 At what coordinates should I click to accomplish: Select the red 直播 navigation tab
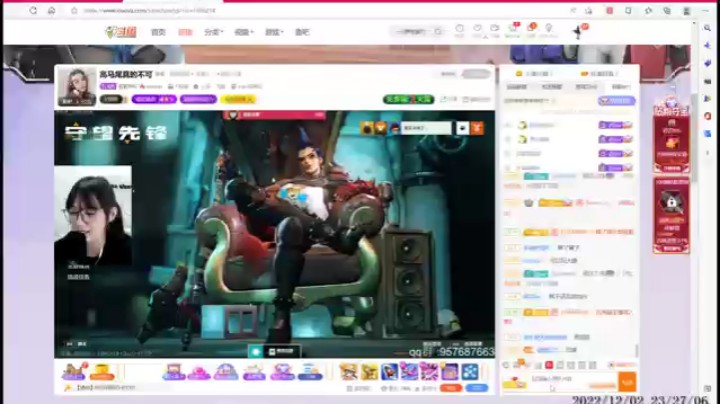tap(185, 32)
